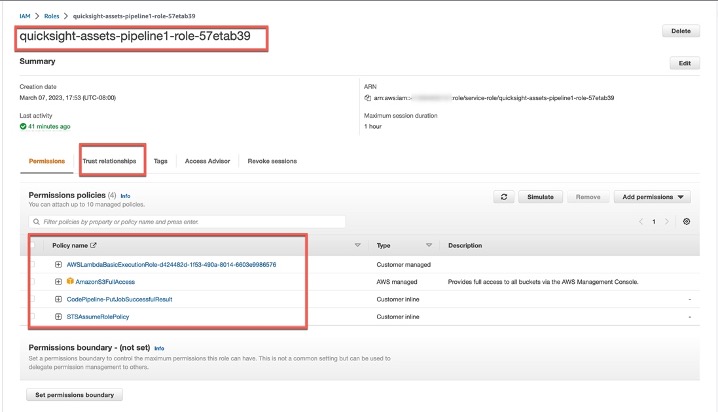The width and height of the screenshot is (718, 412).
Task: Click 'Customer managed' type cell
Action: tap(403, 265)
